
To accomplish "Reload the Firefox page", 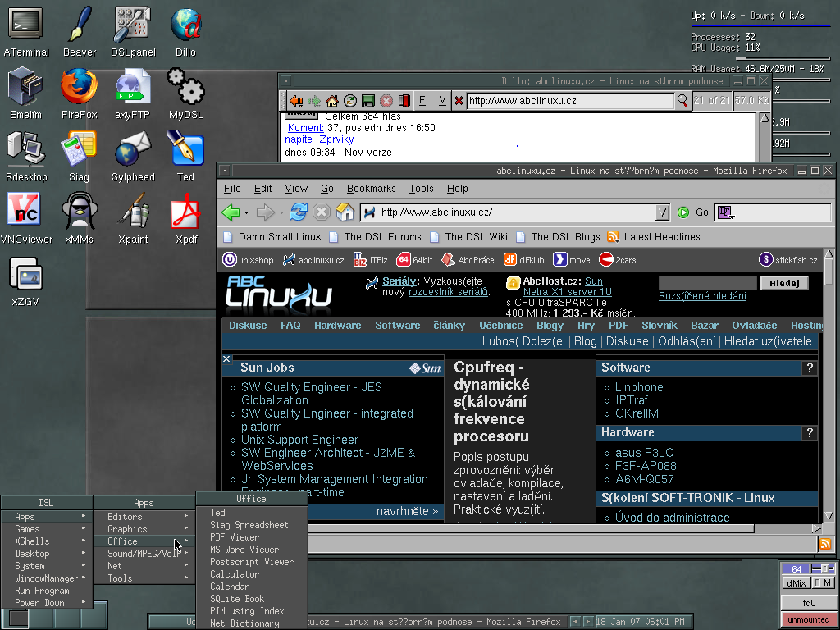I will click(299, 212).
